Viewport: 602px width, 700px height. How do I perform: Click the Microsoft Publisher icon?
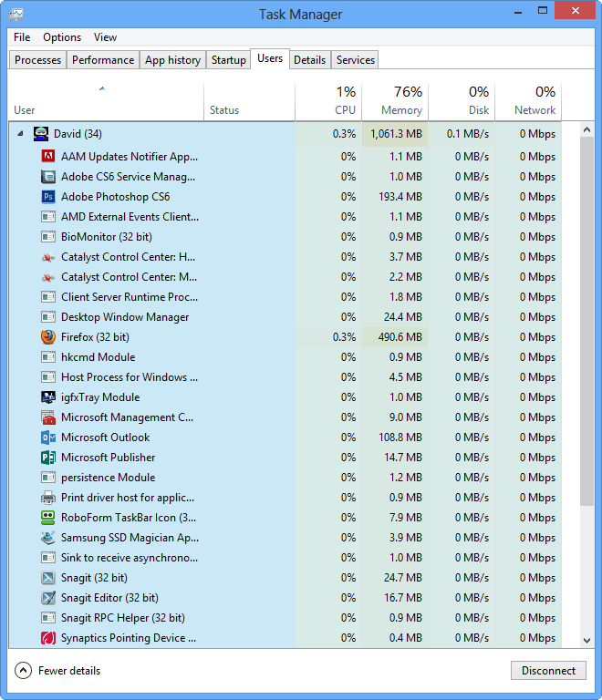[x=48, y=458]
